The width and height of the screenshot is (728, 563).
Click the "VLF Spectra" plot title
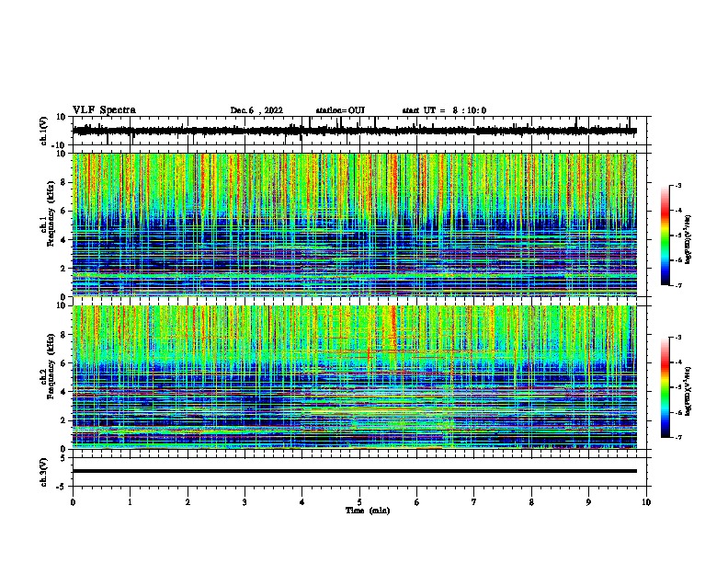click(x=104, y=110)
